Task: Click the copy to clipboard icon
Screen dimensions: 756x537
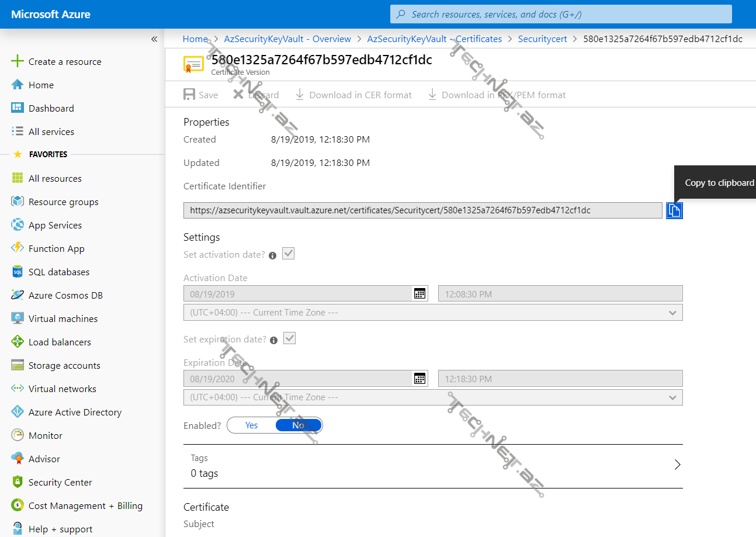Action: (674, 210)
